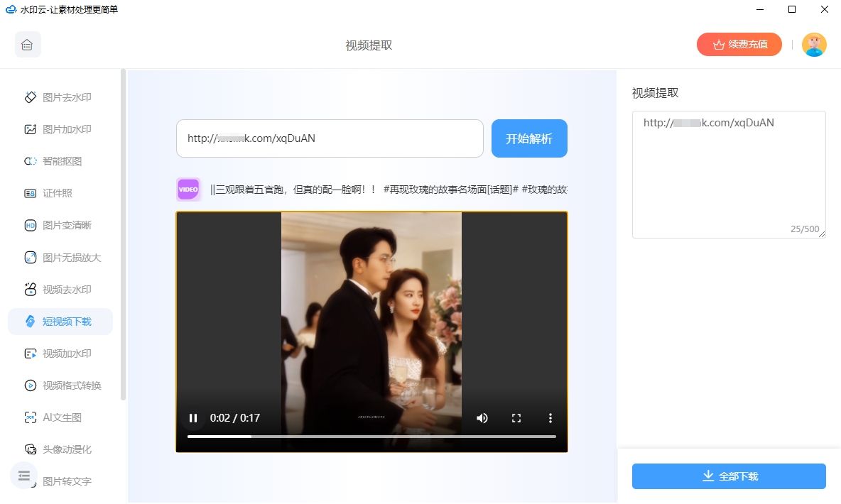Click the 图片加水印 sidebar icon
This screenshot has width=841, height=504.
coord(31,129)
